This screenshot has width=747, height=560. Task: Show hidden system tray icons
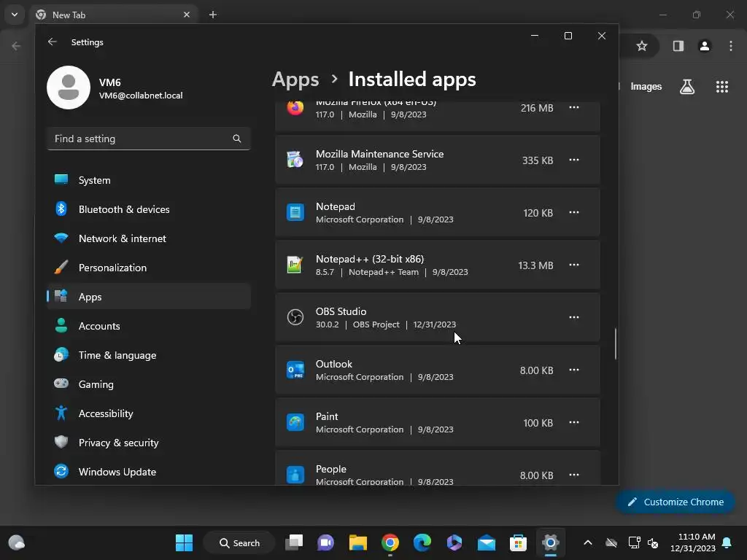588,542
